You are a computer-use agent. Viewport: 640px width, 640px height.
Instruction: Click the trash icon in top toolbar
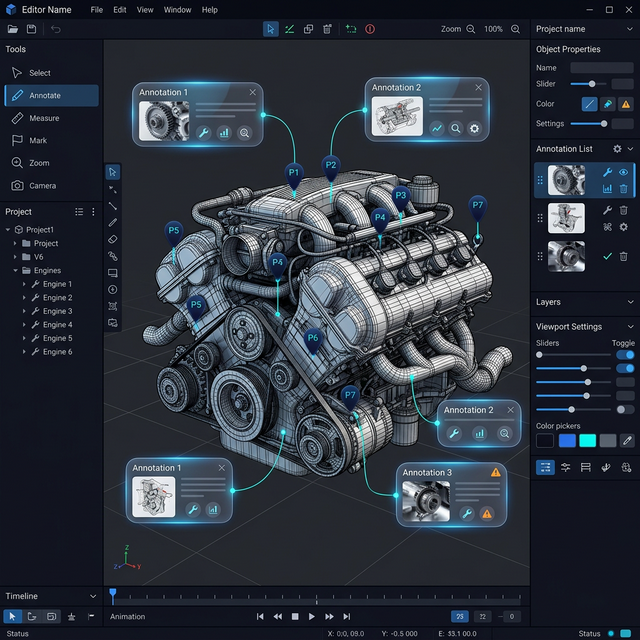pos(327,29)
